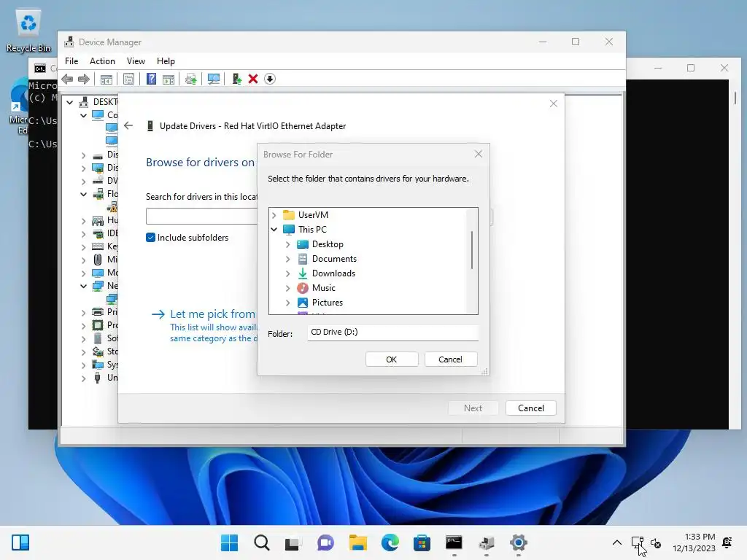
Task: Toggle the Show/Hide Action Pane icon
Action: click(x=169, y=79)
